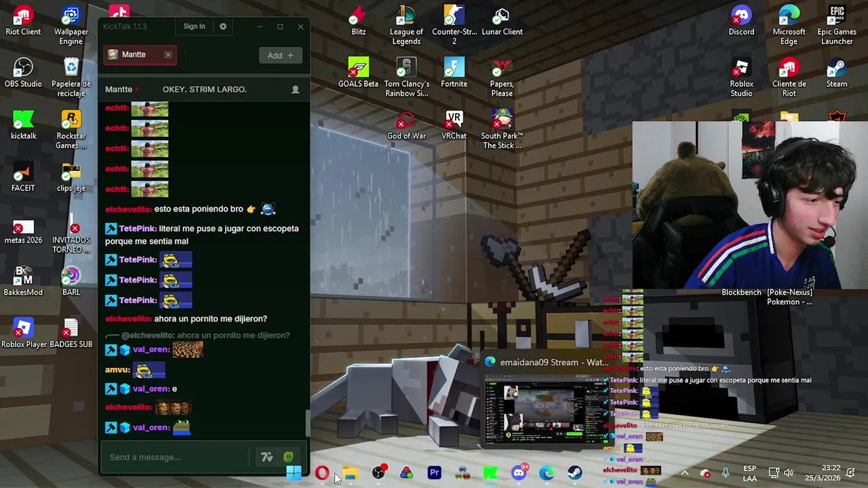Open the Fortnite desktop icon

(454, 73)
